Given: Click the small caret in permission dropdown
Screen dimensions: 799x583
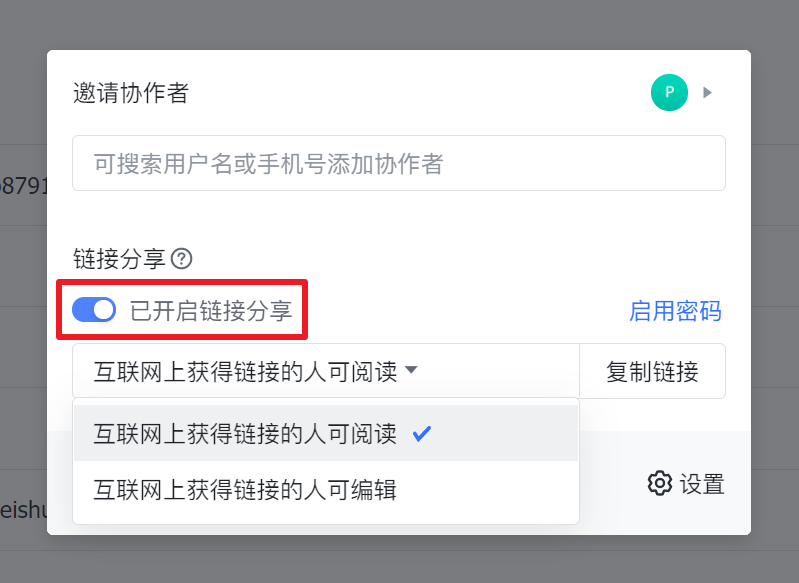Looking at the screenshot, I should point(412,372).
